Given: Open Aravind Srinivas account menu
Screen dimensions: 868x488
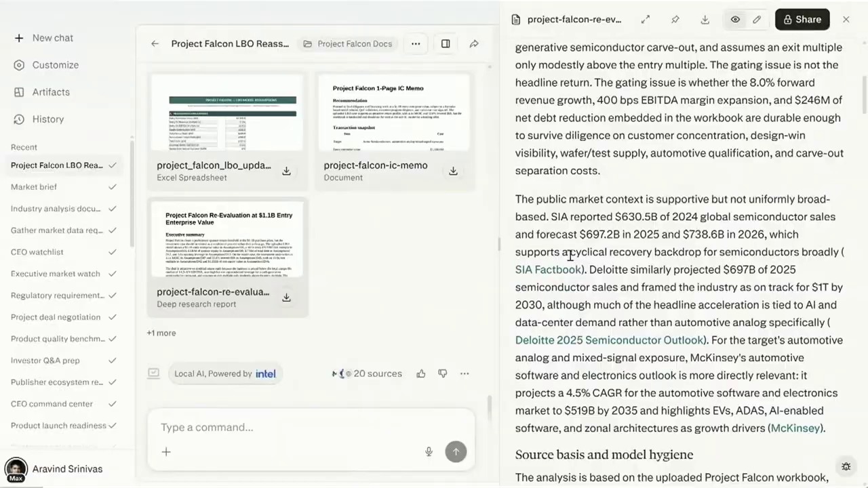Looking at the screenshot, I should pyautogui.click(x=52, y=469).
